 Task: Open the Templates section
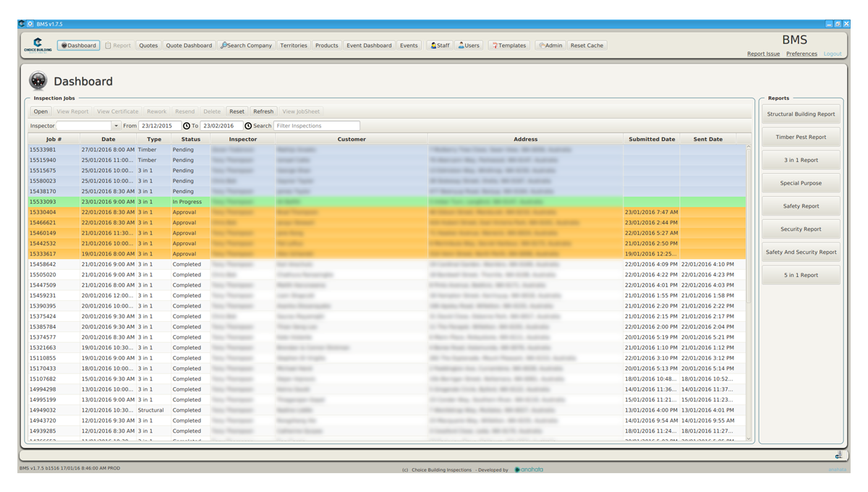509,46
